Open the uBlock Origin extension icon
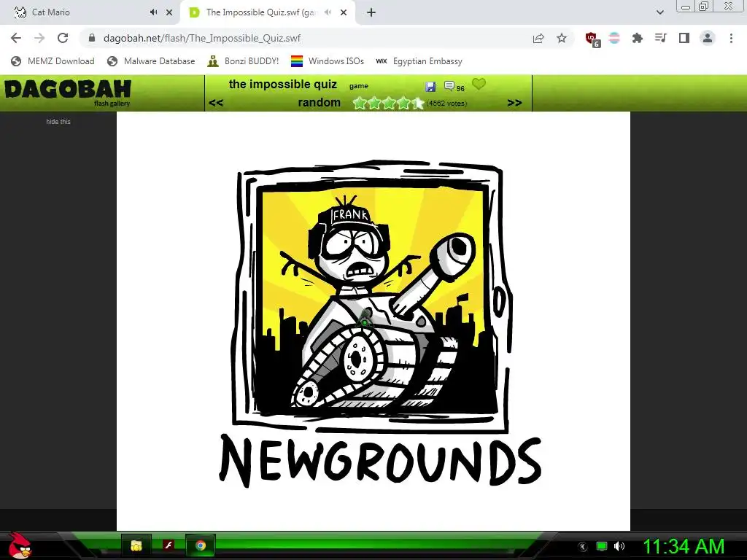Viewport: 747px width, 560px height. (x=592, y=39)
